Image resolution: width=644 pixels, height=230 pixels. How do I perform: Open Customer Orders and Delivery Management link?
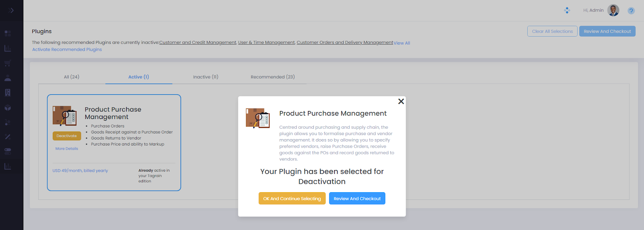[x=345, y=42]
